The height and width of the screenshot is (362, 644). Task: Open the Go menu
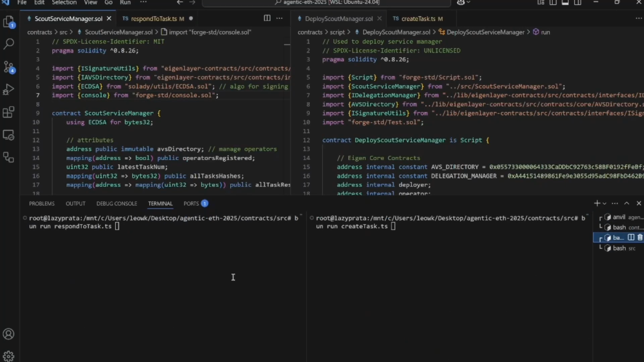click(x=108, y=2)
